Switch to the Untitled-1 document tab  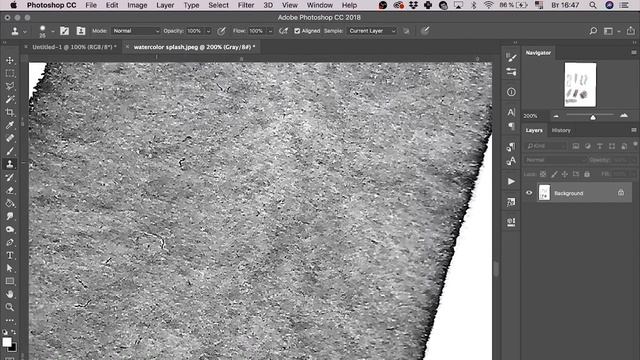click(74, 47)
